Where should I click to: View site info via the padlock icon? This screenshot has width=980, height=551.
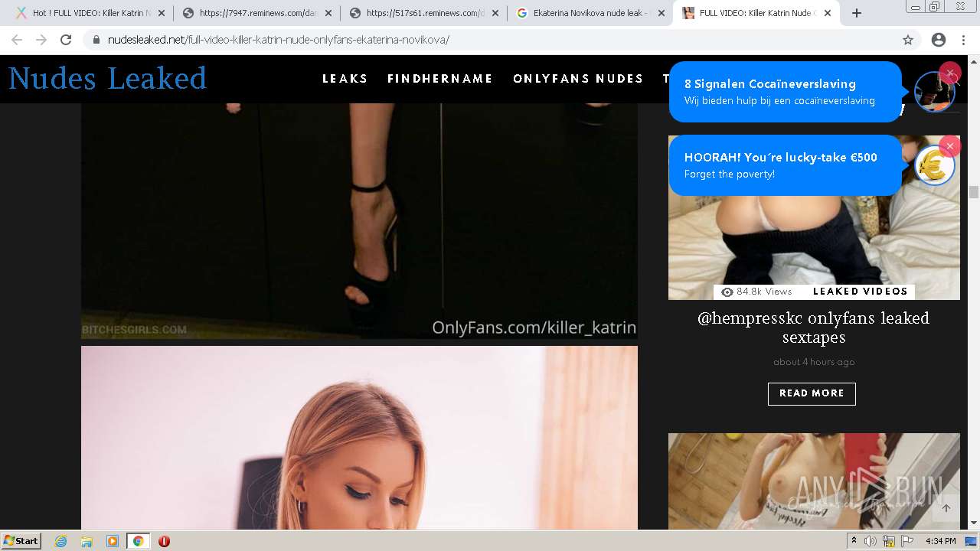96,40
